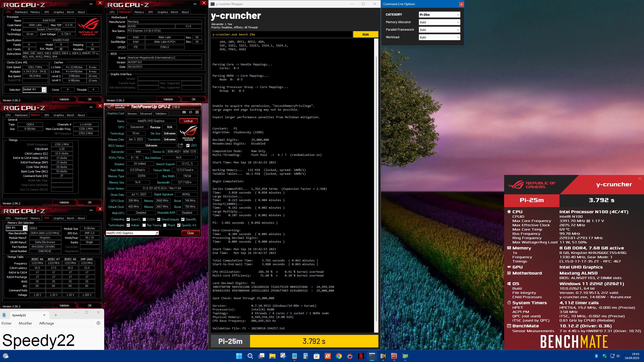The width and height of the screenshot is (644, 362).
Task: Open taskbar Search
Action: (x=250, y=356)
